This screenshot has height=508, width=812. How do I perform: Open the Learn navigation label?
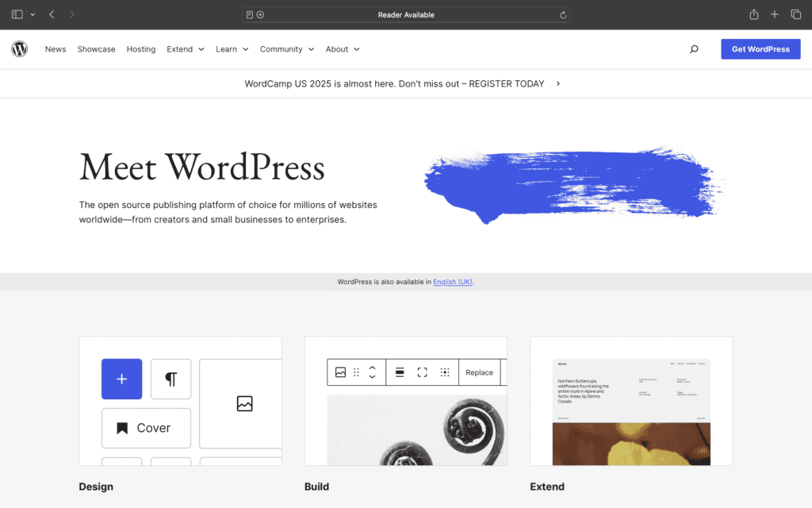coord(226,49)
